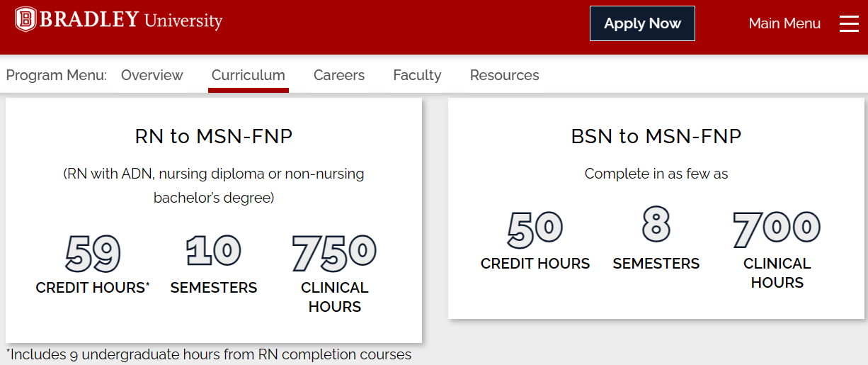Click the 10 semesters figure
This screenshot has width=868, height=365.
(214, 250)
